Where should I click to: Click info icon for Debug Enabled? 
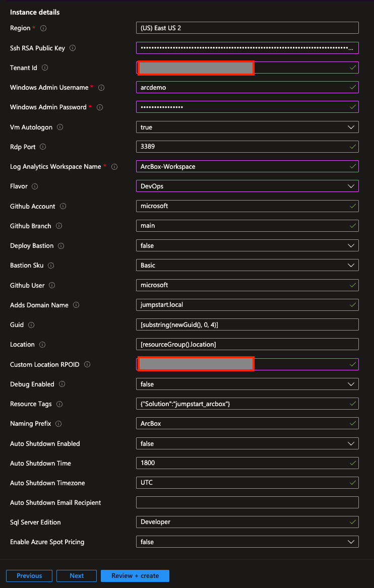coord(62,384)
